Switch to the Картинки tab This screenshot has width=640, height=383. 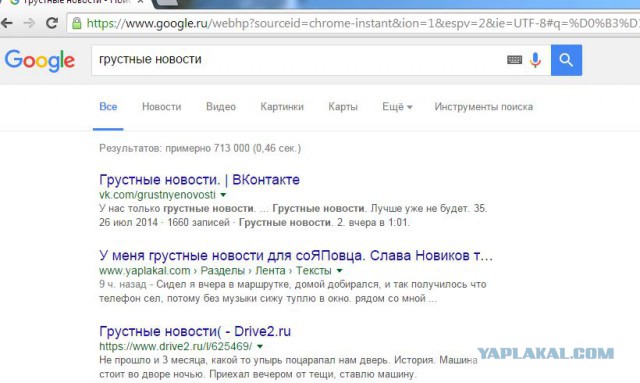coord(282,107)
